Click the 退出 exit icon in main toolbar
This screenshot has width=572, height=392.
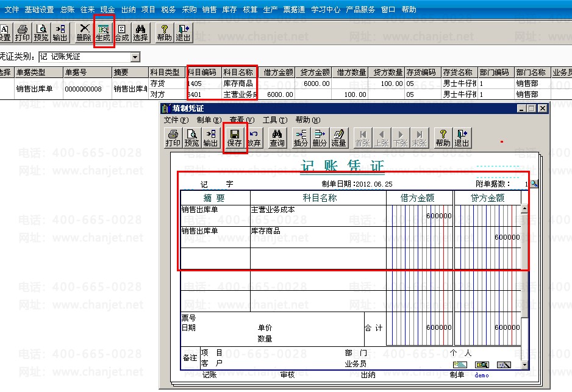pos(183,33)
